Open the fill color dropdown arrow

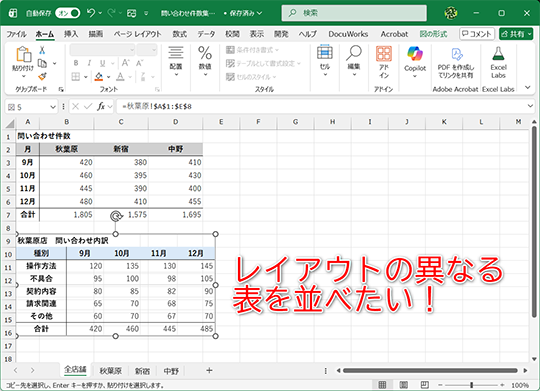pyautogui.click(x=108, y=77)
